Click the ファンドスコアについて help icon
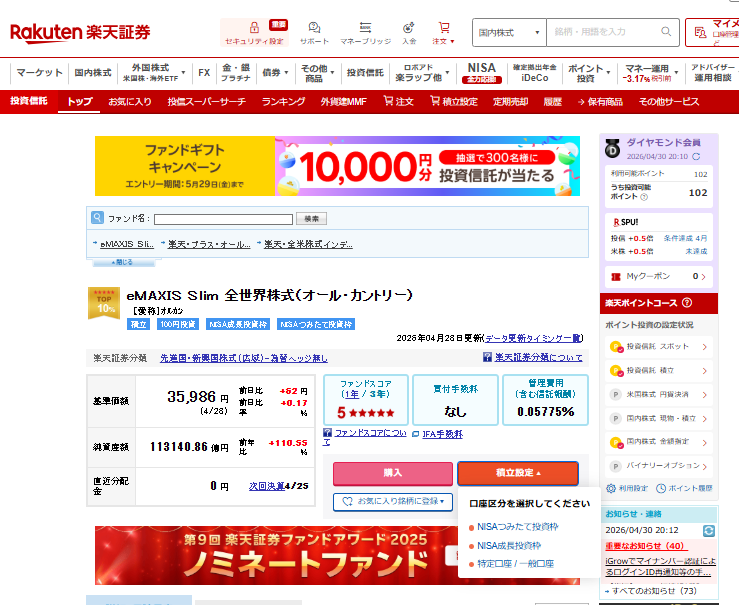 coord(328,433)
